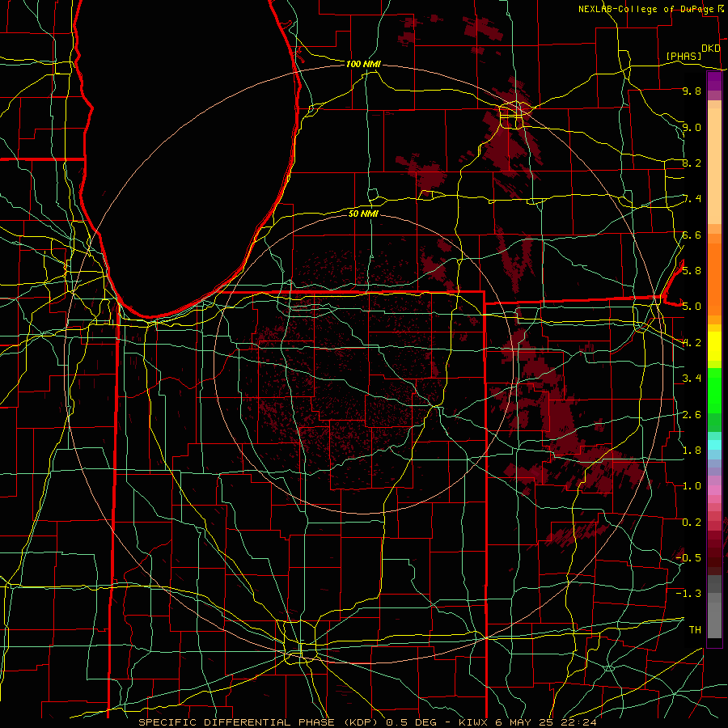
Task: Click the -1.3 scale value
Action: (x=688, y=594)
